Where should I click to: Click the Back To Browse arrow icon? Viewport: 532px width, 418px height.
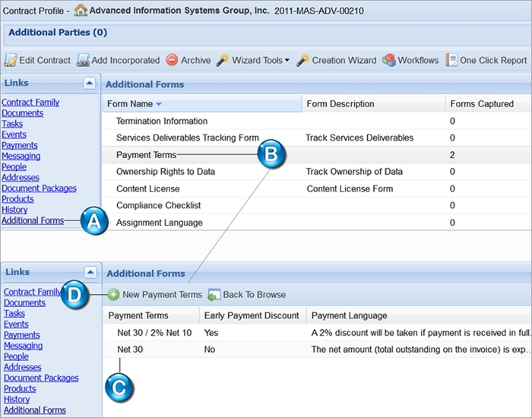214,295
